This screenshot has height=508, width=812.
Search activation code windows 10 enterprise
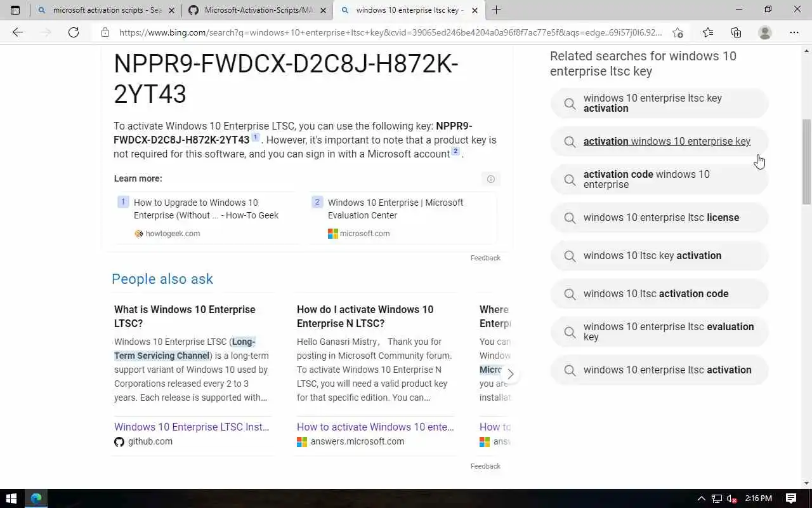tap(659, 179)
